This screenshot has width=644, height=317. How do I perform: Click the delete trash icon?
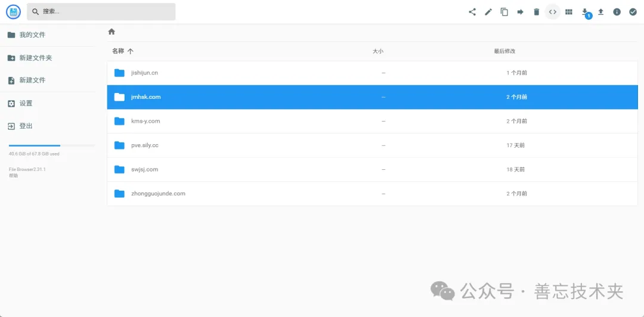point(537,12)
